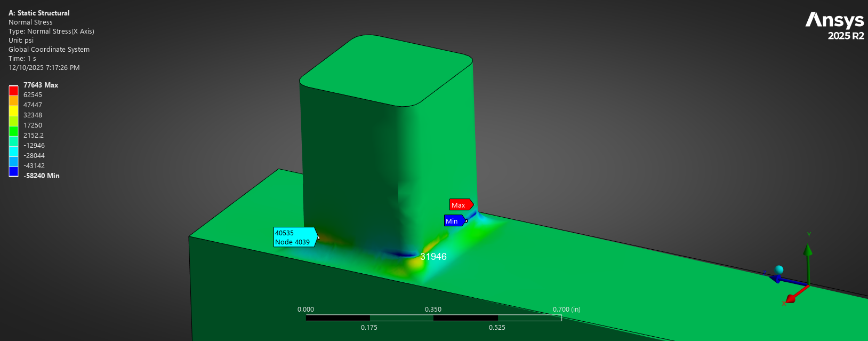
Task: Click the 17250 legend value
Action: pos(33,125)
